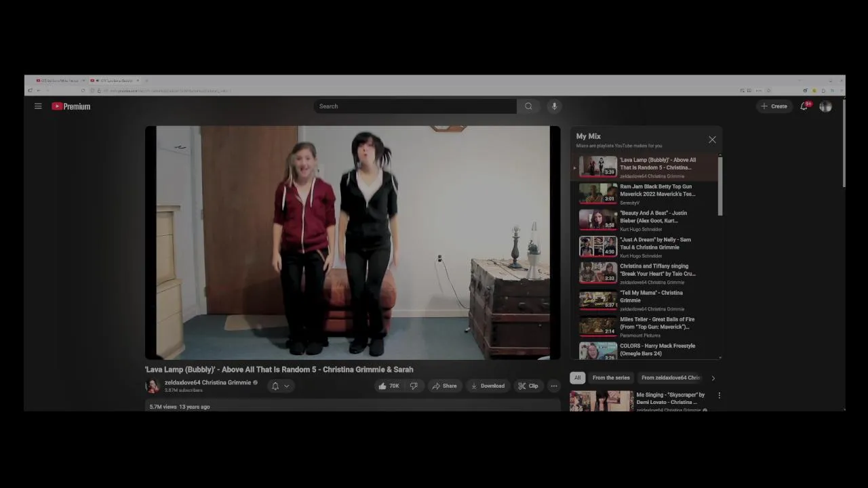Share the Lava Lamp video
Screen dimensions: 868x488
445,386
